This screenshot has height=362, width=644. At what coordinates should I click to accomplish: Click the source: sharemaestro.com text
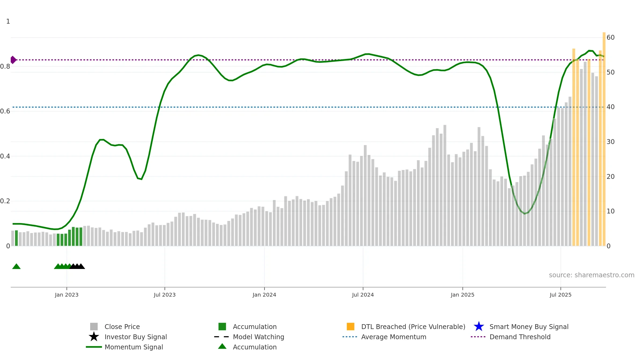592,275
